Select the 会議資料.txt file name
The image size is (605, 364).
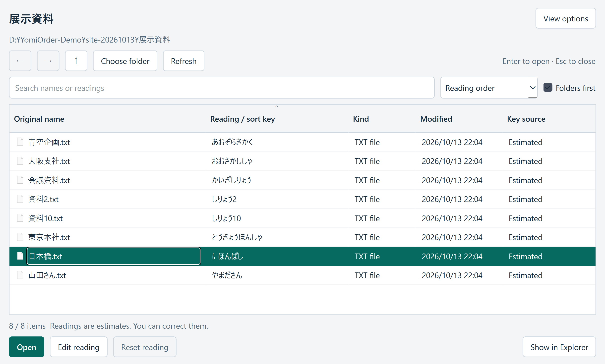click(x=49, y=180)
